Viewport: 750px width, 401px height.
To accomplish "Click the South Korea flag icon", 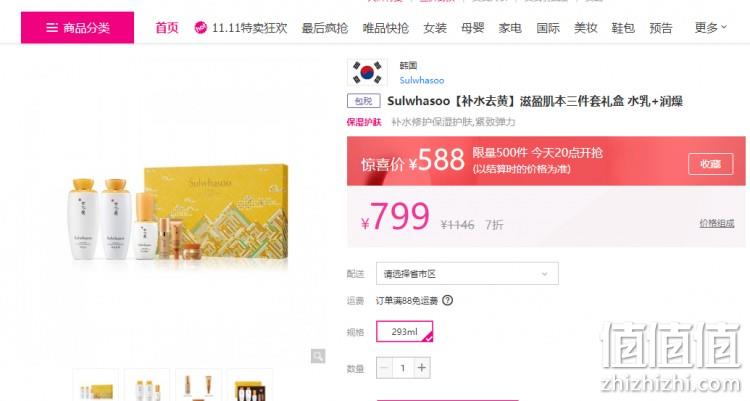I will coord(367,72).
